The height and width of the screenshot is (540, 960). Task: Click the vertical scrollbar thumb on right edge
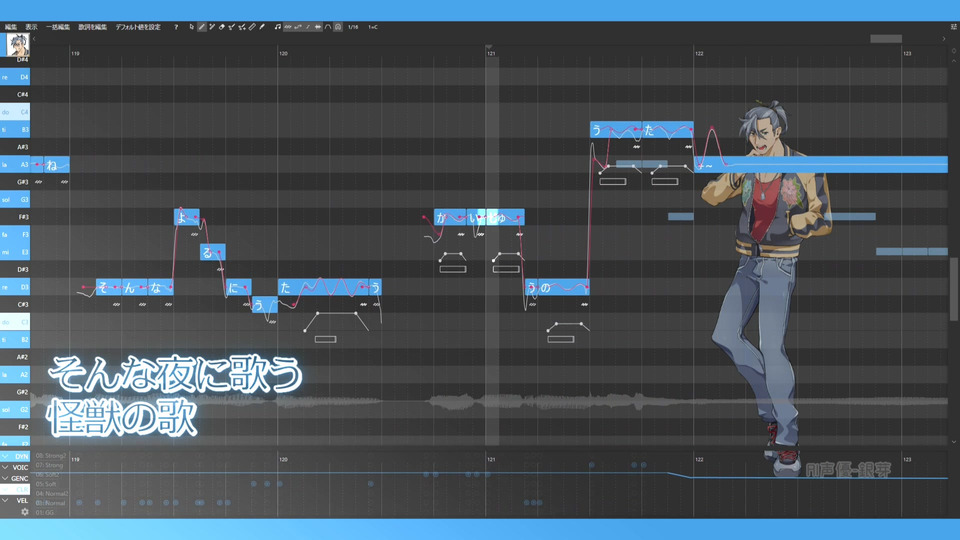tap(954, 289)
